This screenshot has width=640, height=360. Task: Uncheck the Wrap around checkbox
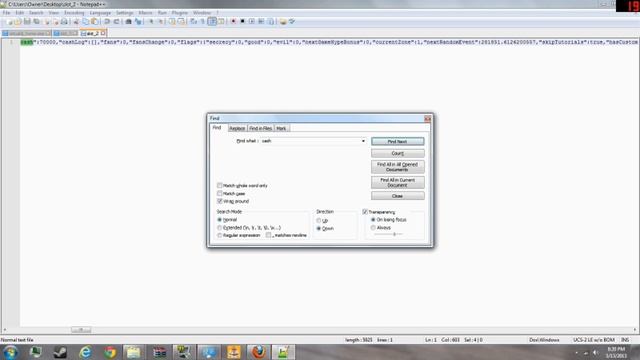click(220, 201)
